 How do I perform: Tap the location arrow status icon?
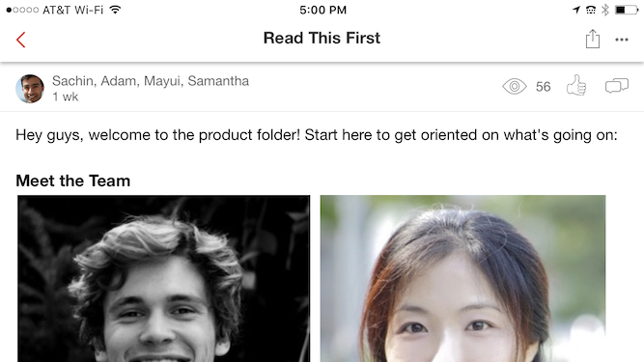pyautogui.click(x=576, y=10)
